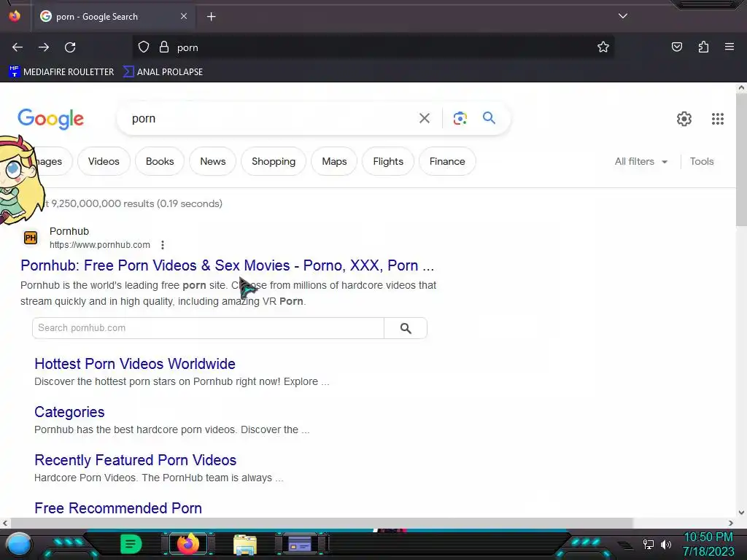Open the file manager taskbar icon
747x560 pixels.
point(245,545)
